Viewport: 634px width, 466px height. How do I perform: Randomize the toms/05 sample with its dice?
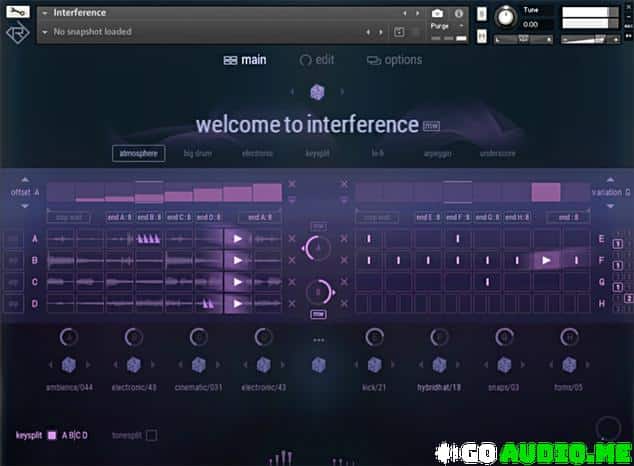pos(569,365)
